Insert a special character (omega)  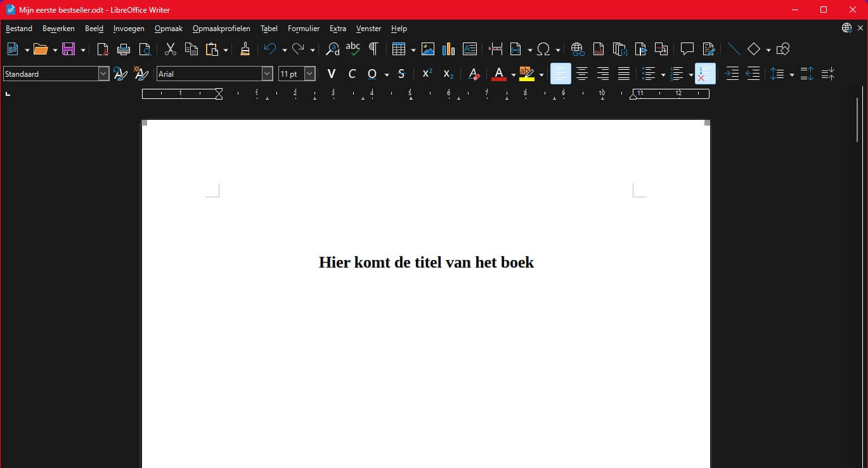click(x=543, y=49)
